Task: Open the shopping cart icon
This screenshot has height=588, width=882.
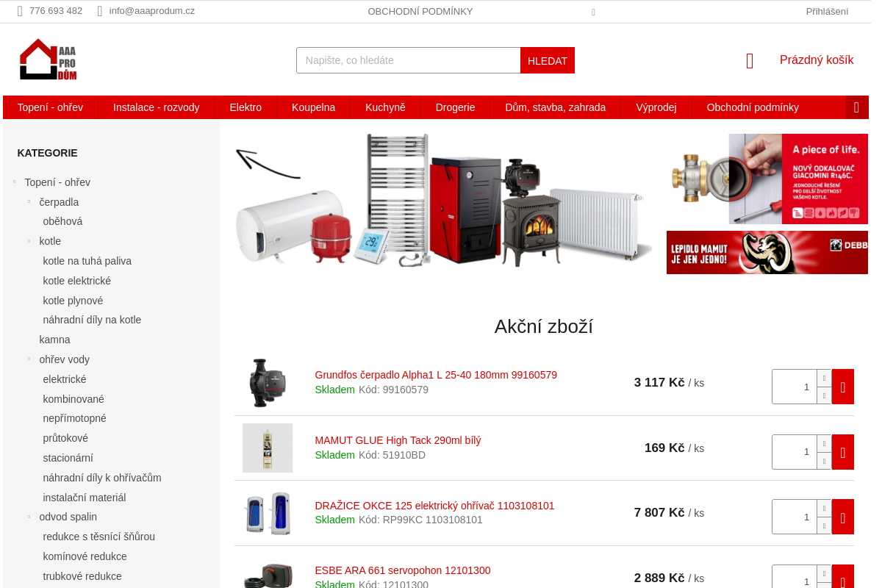Action: tap(750, 61)
